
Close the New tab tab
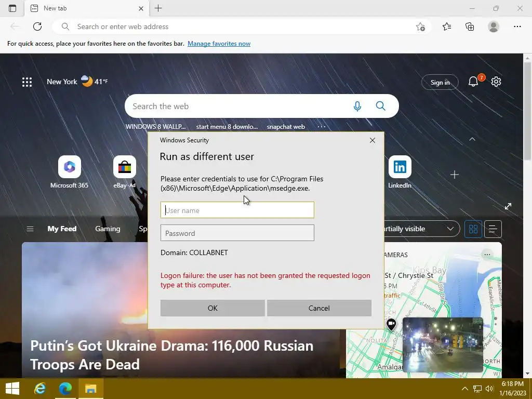tap(141, 8)
